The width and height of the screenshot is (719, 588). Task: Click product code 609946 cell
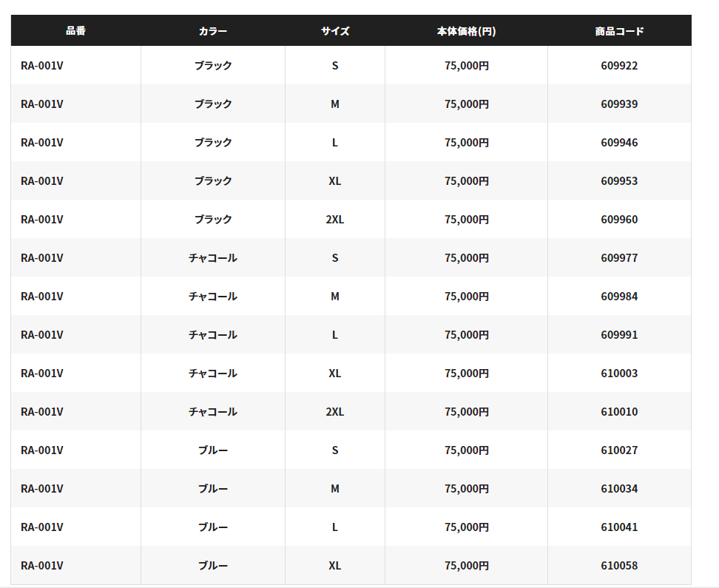(x=619, y=143)
